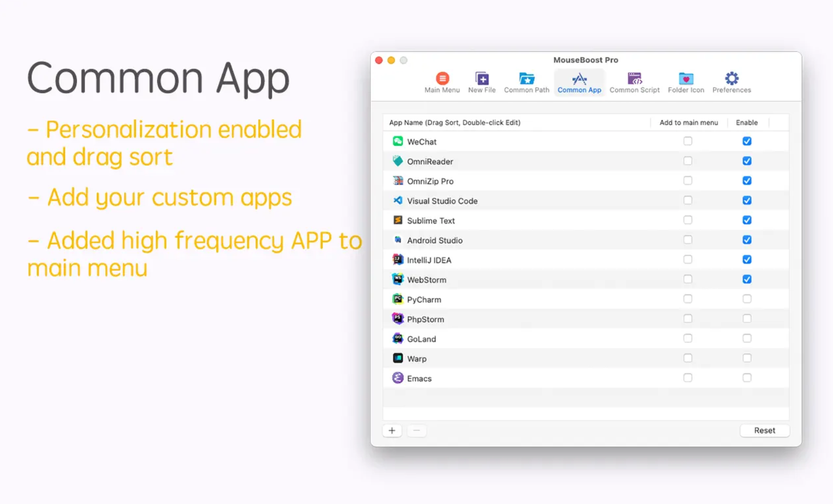
Task: Uncheck Enable for WebStorm
Action: (x=747, y=279)
